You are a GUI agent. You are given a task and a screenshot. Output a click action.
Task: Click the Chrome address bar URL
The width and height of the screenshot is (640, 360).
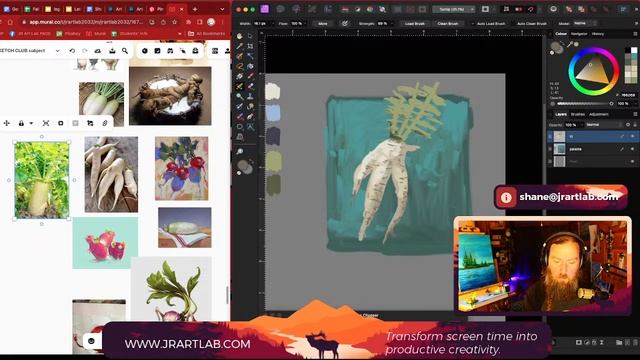click(x=87, y=22)
